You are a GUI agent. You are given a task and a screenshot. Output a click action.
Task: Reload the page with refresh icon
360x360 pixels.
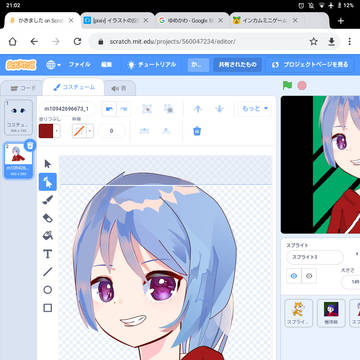77,41
